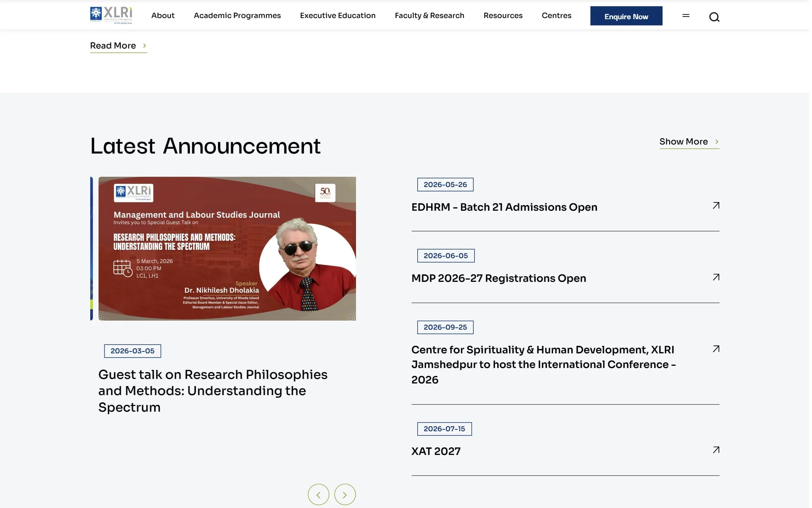Open Executive Education menu
This screenshot has width=812, height=508.
(x=338, y=15)
